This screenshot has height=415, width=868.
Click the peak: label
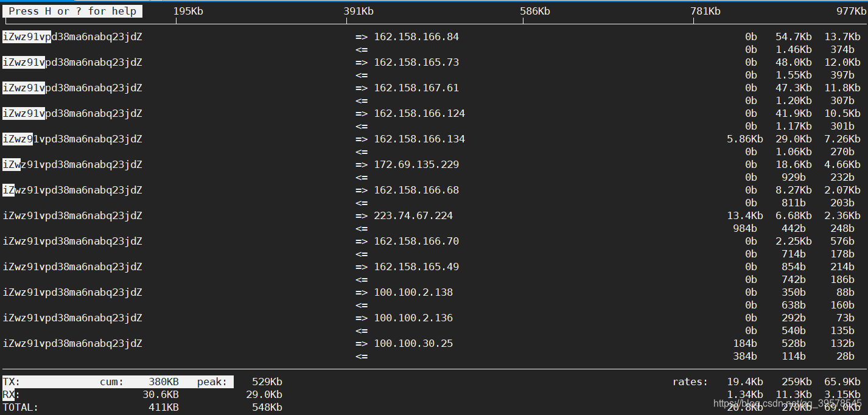click(x=212, y=382)
